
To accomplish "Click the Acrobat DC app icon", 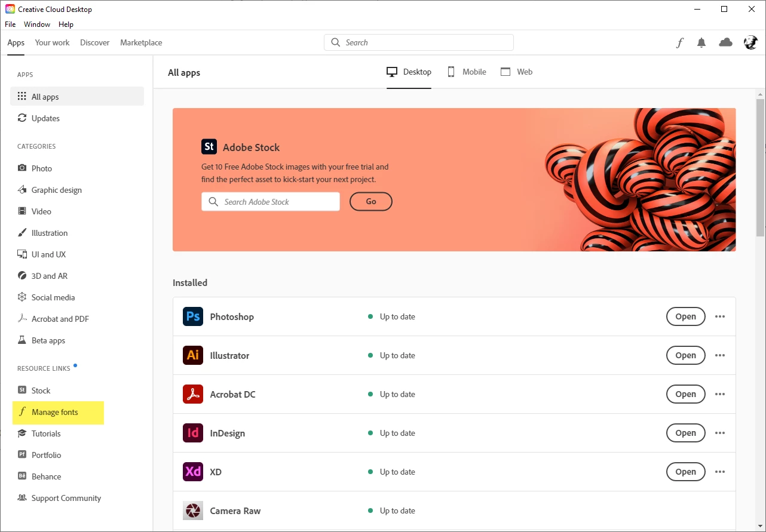I will coord(193,394).
